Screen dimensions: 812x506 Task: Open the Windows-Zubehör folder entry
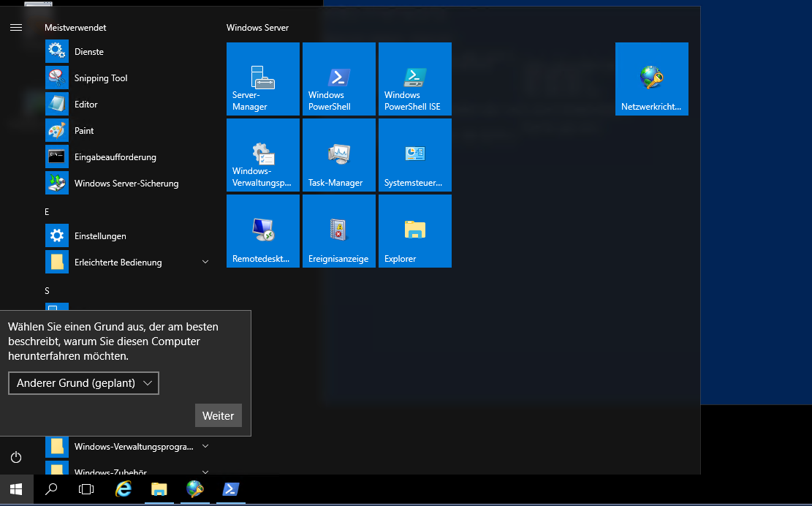pyautogui.click(x=127, y=469)
